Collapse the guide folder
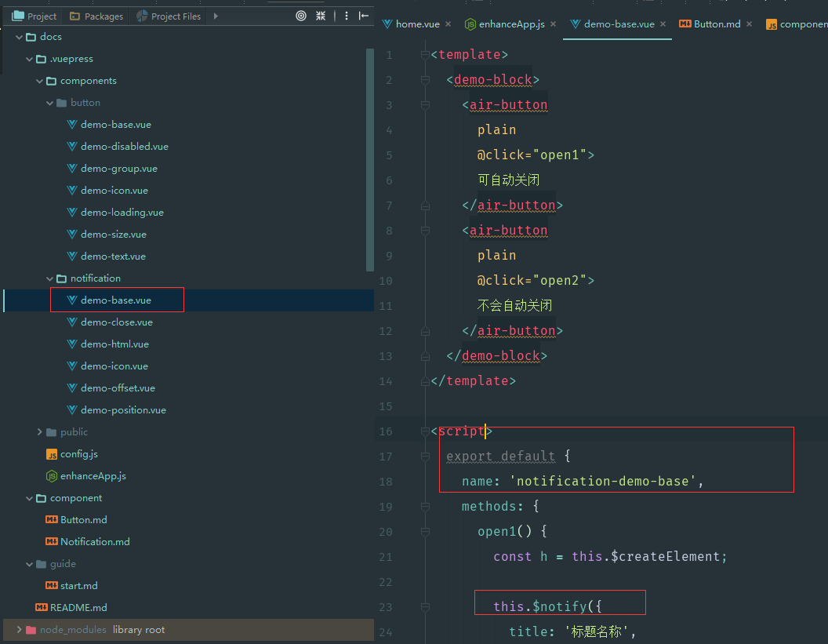828x644 pixels. tap(30, 564)
